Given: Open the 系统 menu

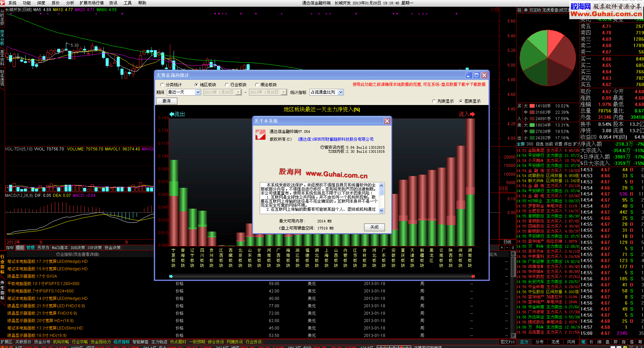Looking at the screenshot, I should (12, 3).
